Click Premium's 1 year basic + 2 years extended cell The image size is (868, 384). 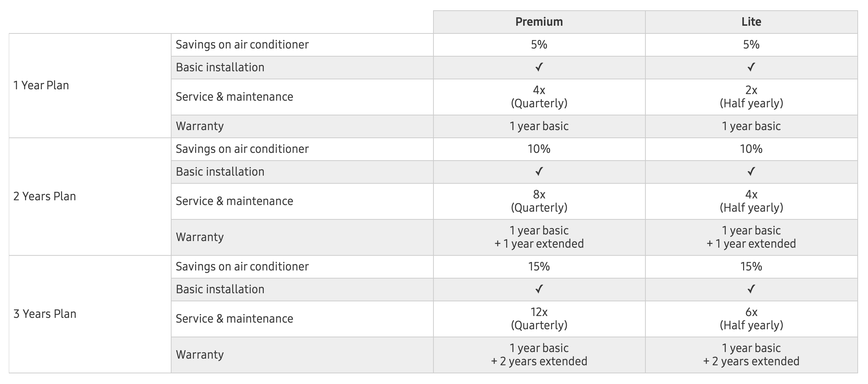click(x=539, y=355)
